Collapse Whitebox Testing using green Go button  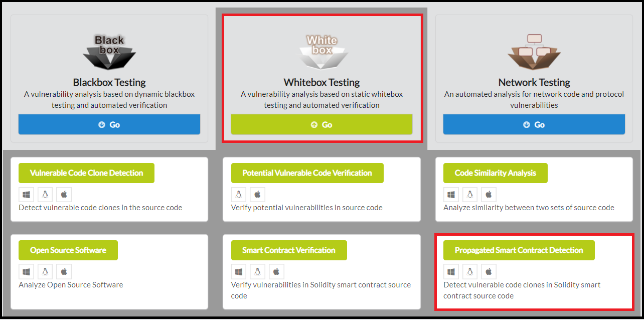click(321, 124)
